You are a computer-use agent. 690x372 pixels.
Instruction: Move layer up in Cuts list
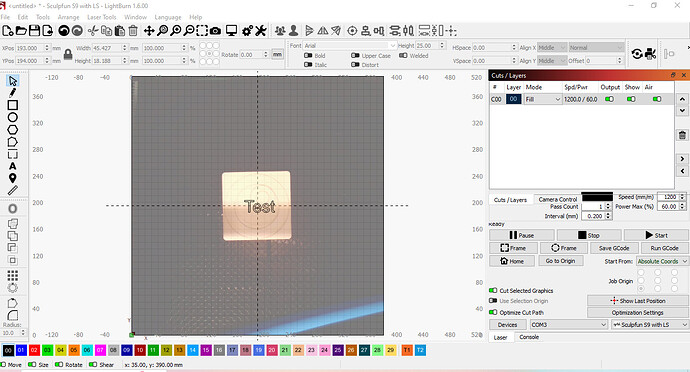click(x=682, y=99)
